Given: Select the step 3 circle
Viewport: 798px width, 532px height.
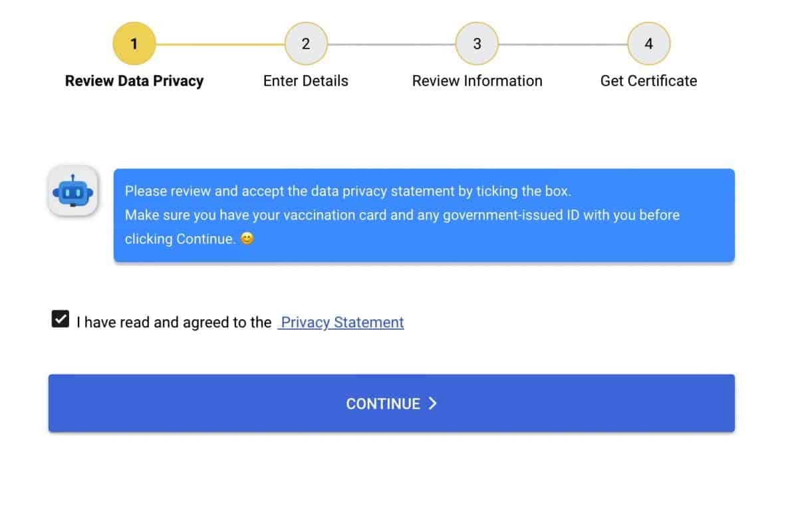Looking at the screenshot, I should click(477, 44).
